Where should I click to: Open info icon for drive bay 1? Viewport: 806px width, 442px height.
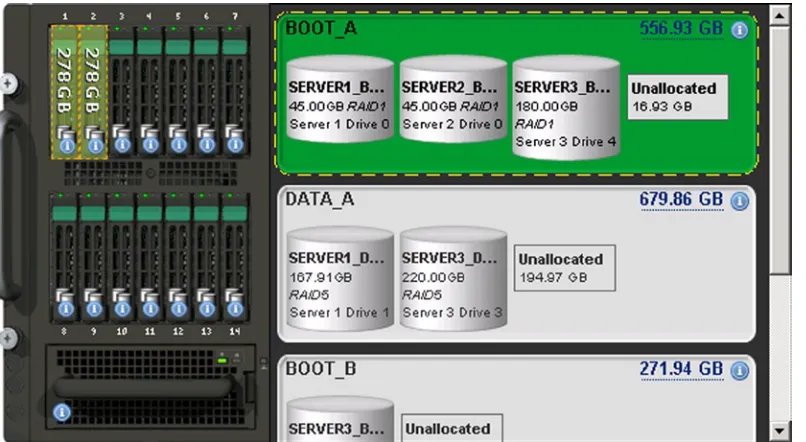click(x=67, y=146)
